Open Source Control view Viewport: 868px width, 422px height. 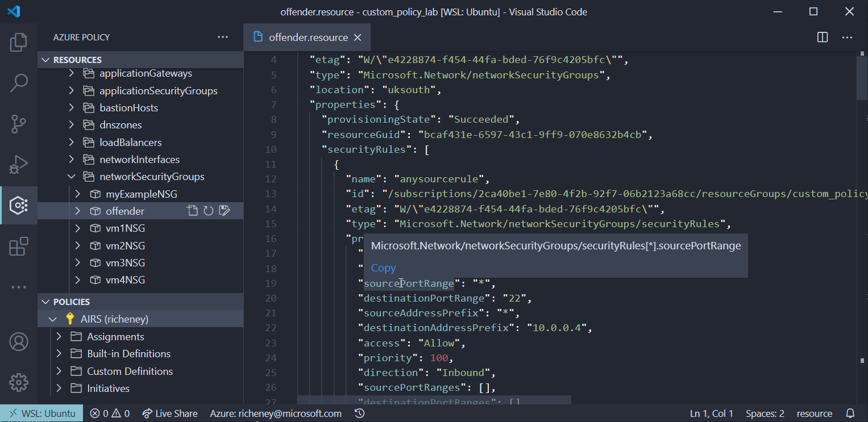pyautogui.click(x=19, y=124)
